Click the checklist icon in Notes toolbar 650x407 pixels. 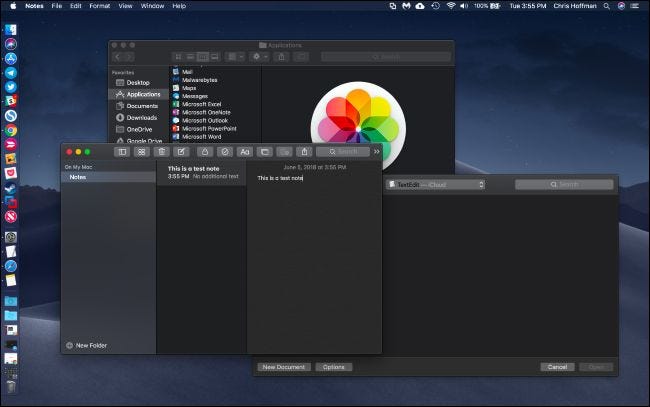[x=224, y=151]
